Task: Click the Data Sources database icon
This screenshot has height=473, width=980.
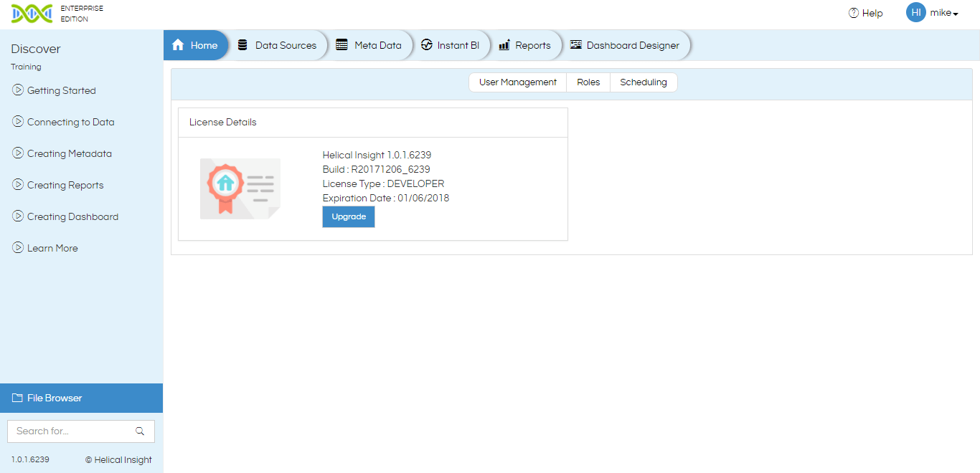Action: coord(242,45)
